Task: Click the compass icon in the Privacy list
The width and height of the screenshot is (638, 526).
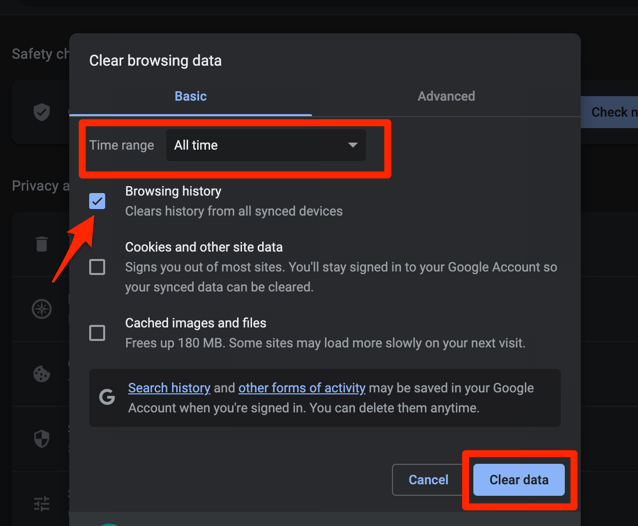Action: tap(42, 309)
